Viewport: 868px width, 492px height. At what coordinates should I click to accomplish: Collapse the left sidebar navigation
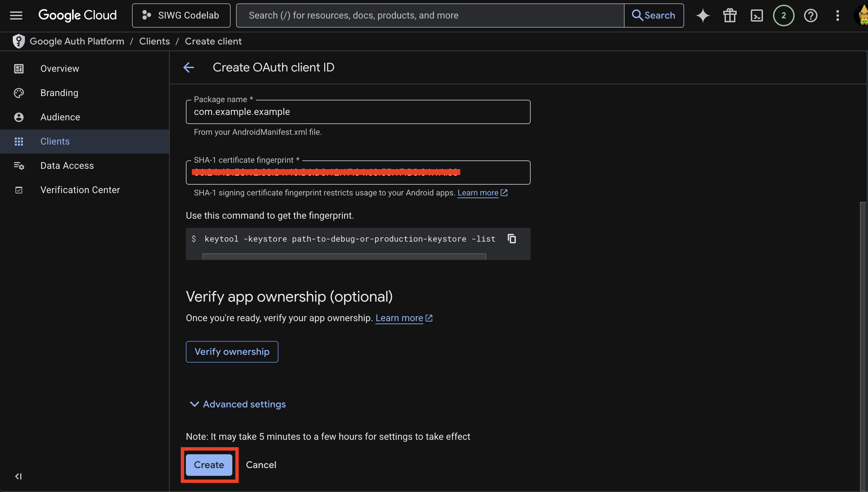point(18,476)
